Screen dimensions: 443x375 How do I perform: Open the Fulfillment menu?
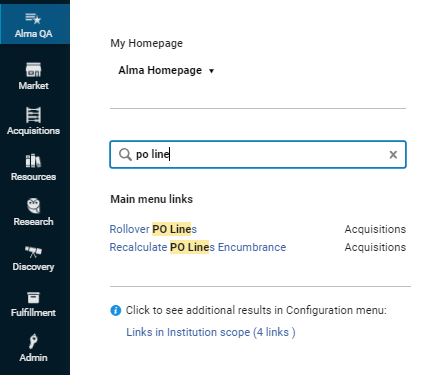[33, 304]
